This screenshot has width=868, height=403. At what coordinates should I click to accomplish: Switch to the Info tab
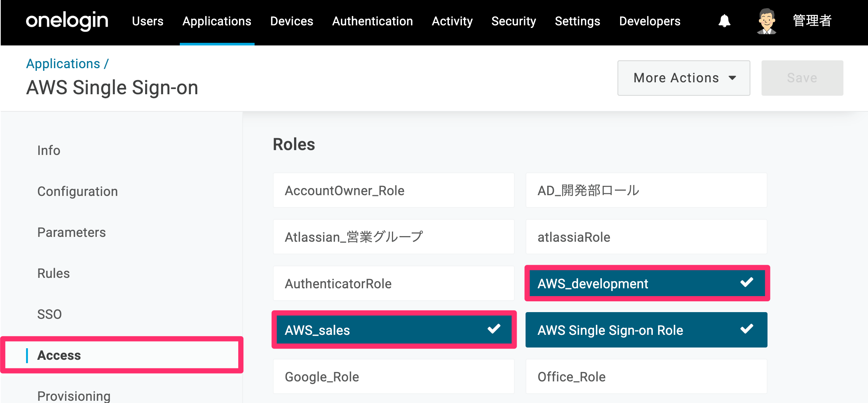click(49, 150)
